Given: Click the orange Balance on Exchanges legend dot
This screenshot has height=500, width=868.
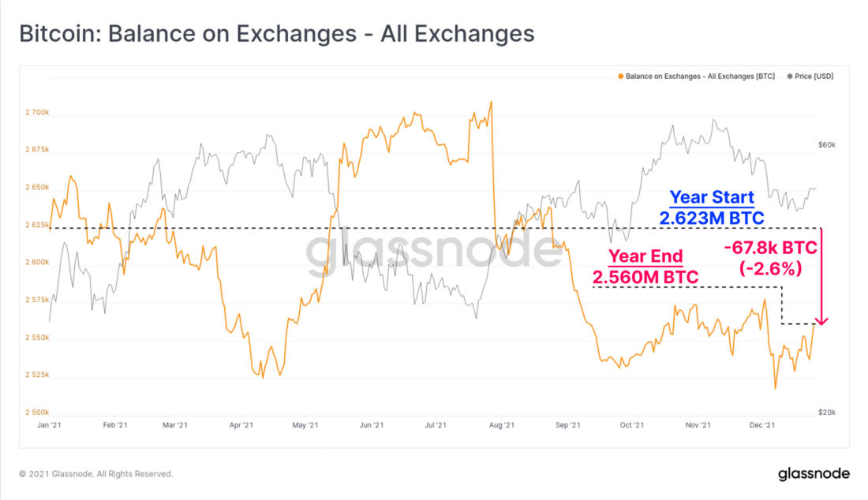Looking at the screenshot, I should click(620, 76).
